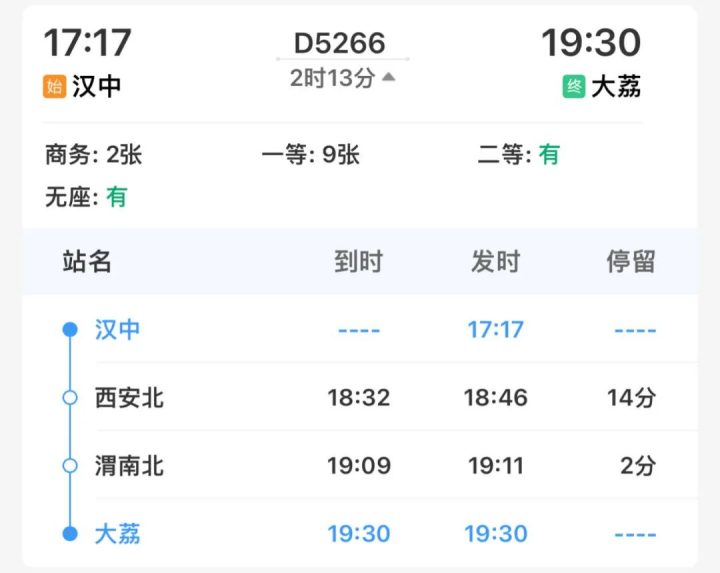The image size is (720, 573).
Task: Click the 站名 column header
Action: (x=87, y=262)
